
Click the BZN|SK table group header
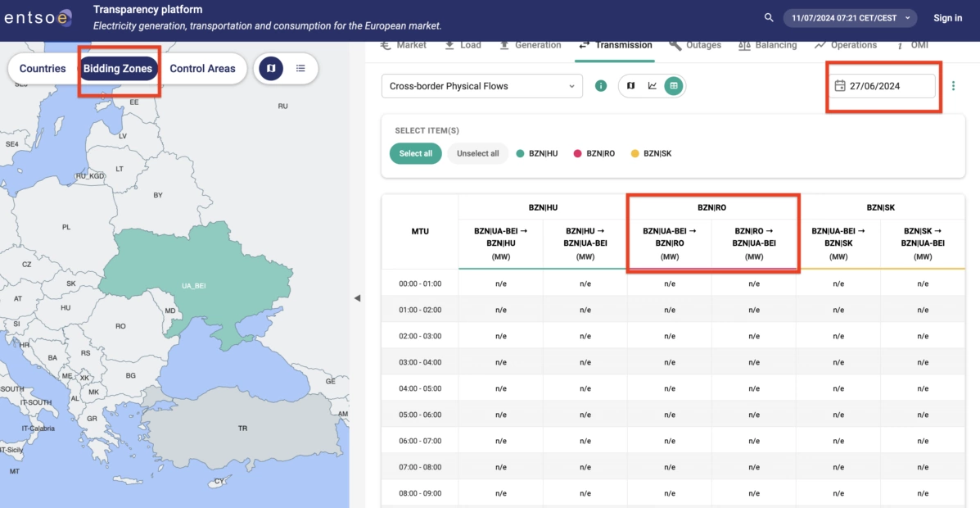(881, 207)
